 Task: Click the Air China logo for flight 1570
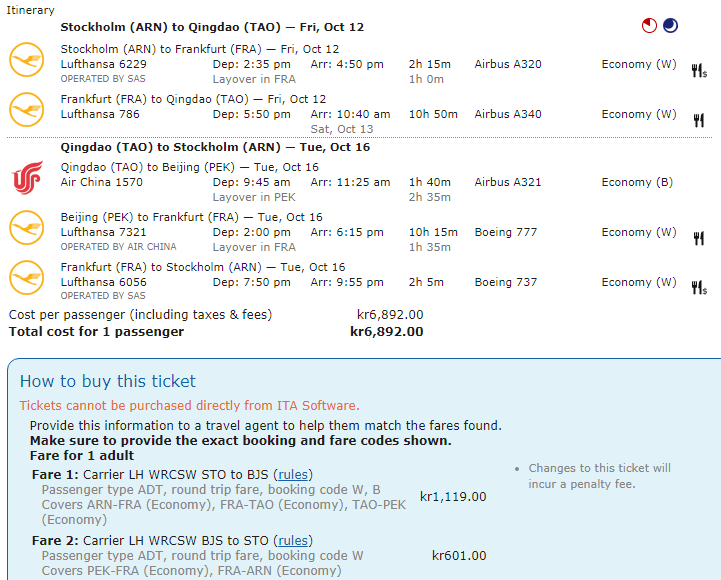tap(27, 178)
